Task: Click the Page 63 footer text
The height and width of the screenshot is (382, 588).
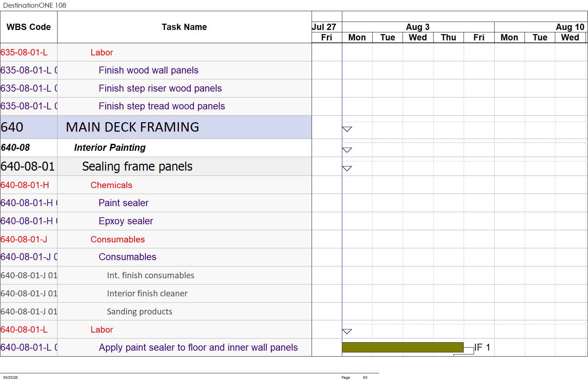Action: (x=354, y=377)
